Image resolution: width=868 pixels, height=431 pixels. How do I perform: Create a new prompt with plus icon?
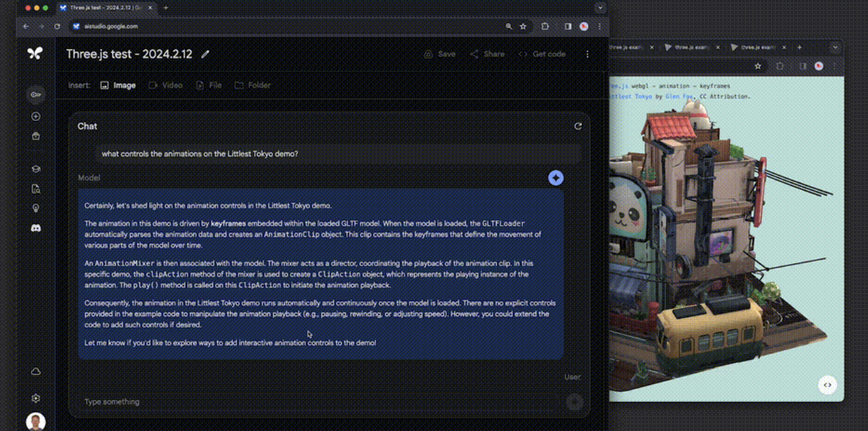[x=36, y=116]
